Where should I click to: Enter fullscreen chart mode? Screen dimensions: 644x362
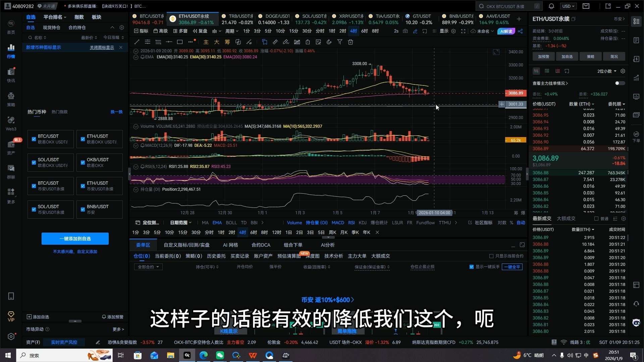click(x=463, y=31)
